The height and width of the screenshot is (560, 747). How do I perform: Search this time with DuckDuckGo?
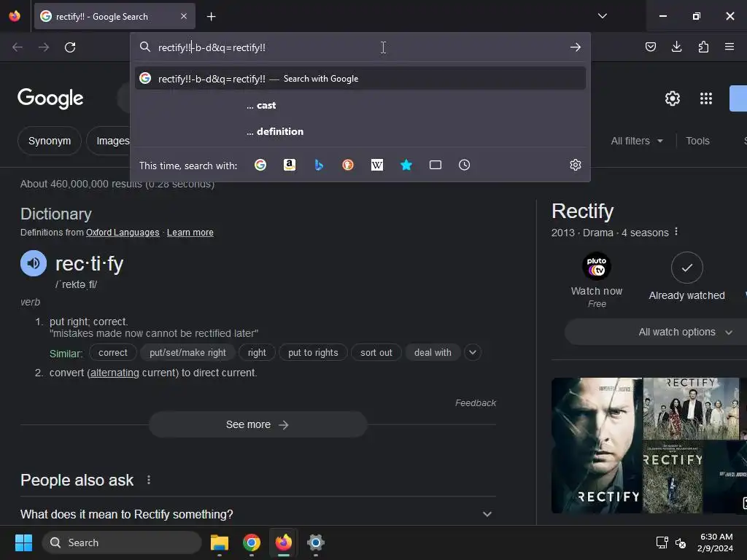point(348,165)
